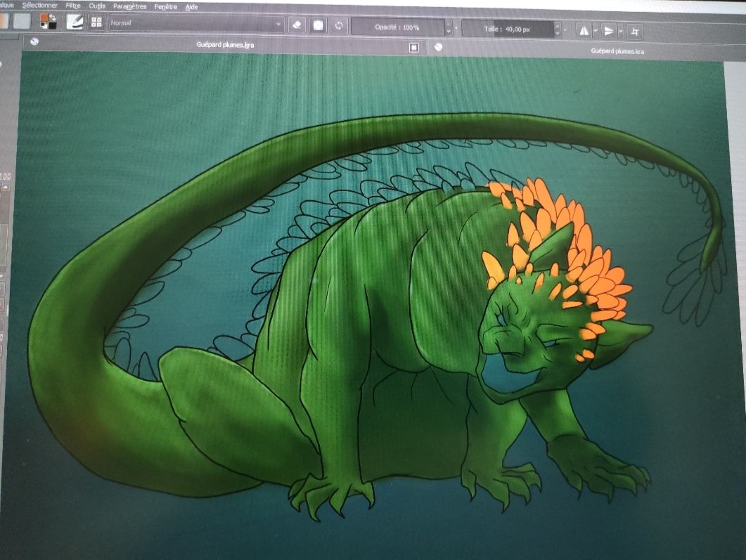Adjust brush size with stepper arrows

click(558, 30)
